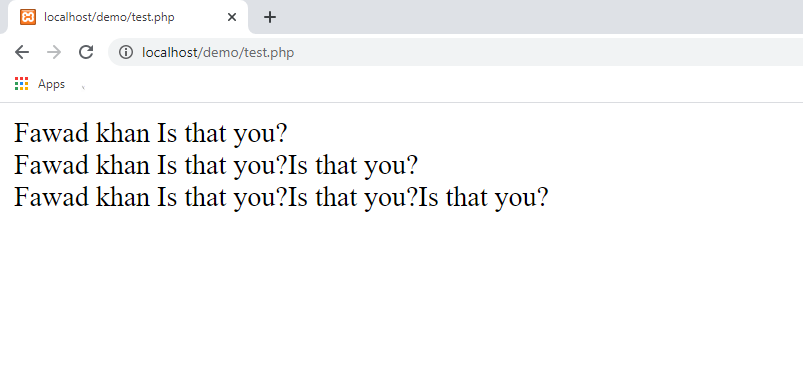
Task: Reload the current page
Action: (x=86, y=52)
